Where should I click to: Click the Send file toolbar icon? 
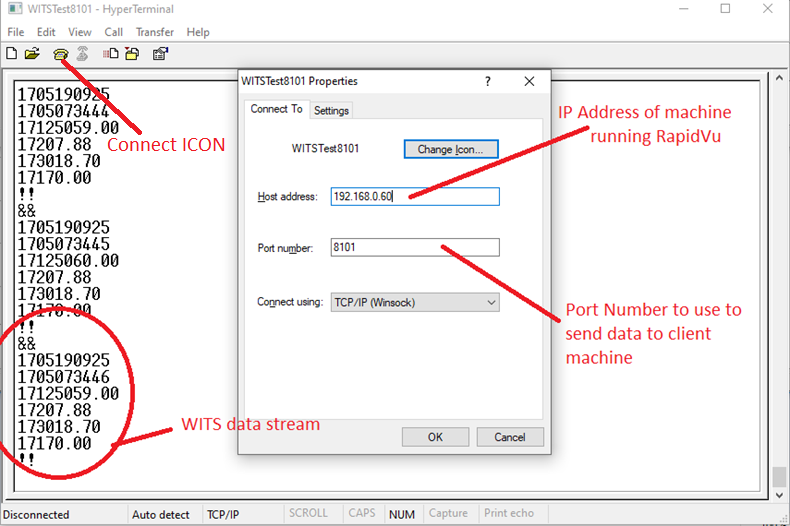(110, 53)
